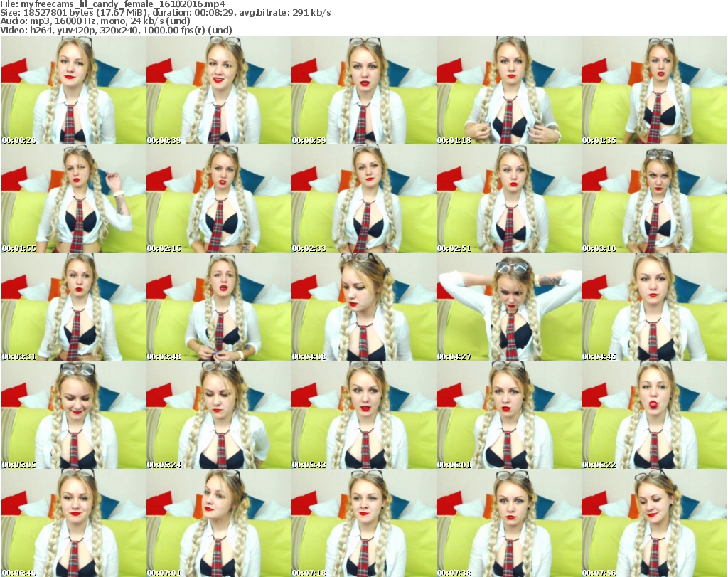The width and height of the screenshot is (728, 577).
Task: Click the thumbnail at 00:03:10
Action: point(653,199)
